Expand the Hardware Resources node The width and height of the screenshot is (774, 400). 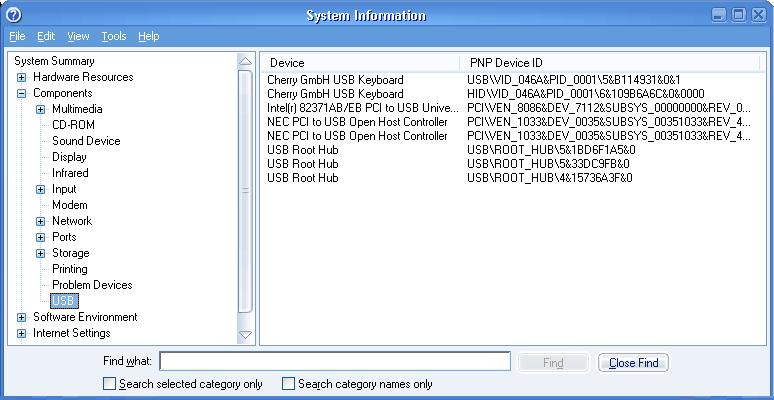pos(21,77)
